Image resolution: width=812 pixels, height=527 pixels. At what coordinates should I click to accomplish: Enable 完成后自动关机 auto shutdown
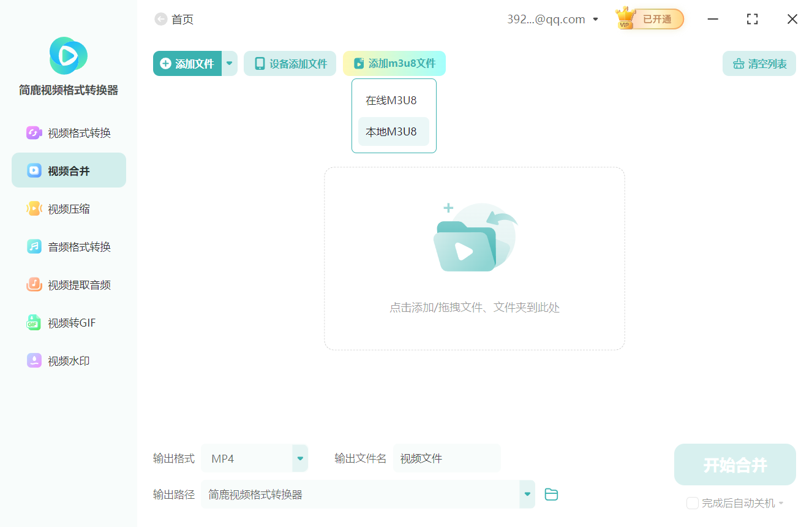693,503
